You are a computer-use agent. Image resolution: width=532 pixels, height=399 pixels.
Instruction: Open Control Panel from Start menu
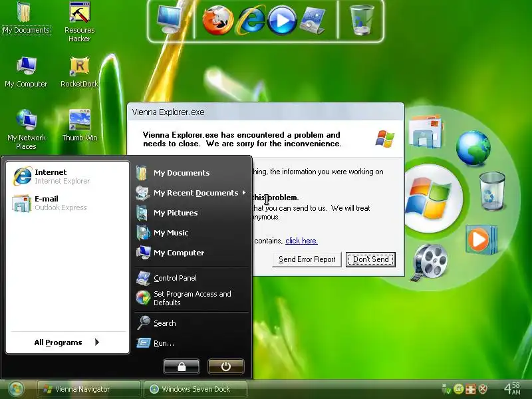click(192, 278)
